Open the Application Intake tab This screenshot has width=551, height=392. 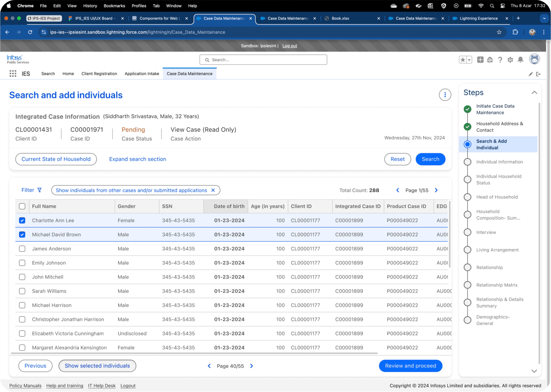tap(142, 74)
